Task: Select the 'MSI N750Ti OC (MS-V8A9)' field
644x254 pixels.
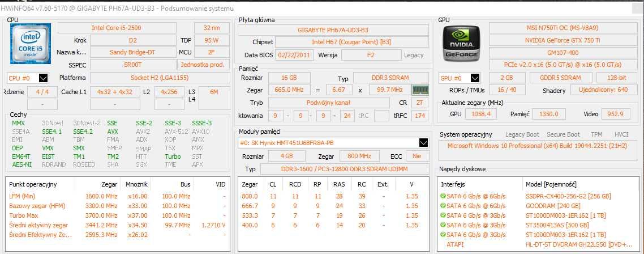Action: coord(563,28)
